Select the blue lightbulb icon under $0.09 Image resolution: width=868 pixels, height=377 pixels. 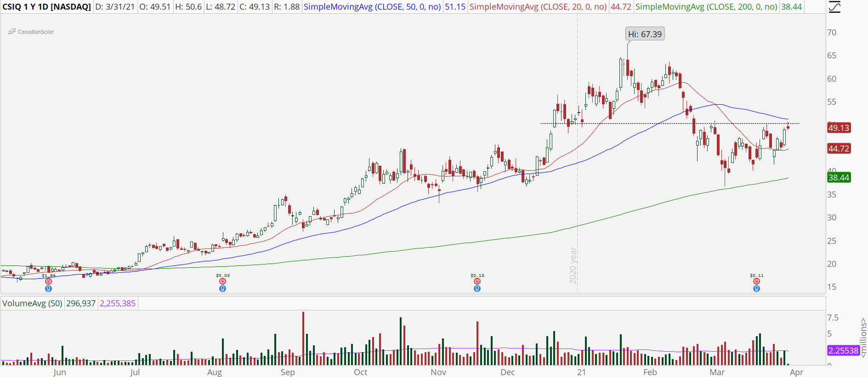tap(222, 289)
